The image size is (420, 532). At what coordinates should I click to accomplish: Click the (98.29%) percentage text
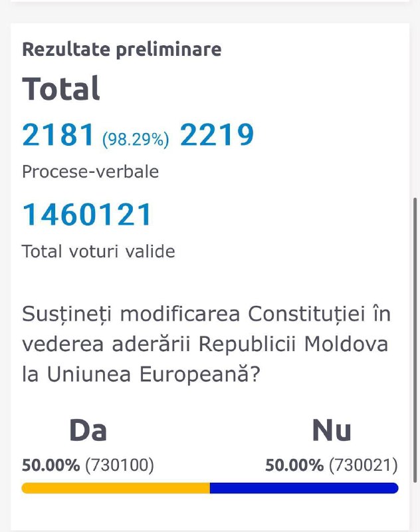pos(136,139)
